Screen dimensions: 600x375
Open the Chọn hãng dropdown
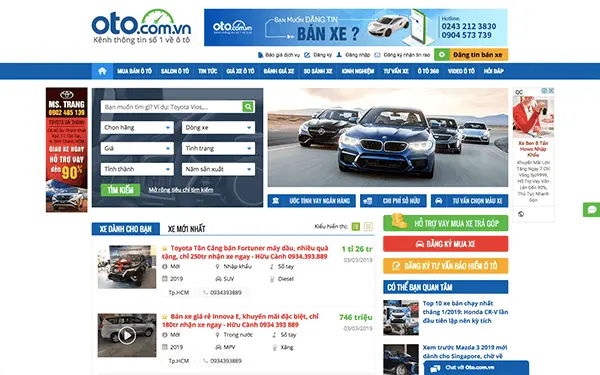click(137, 127)
